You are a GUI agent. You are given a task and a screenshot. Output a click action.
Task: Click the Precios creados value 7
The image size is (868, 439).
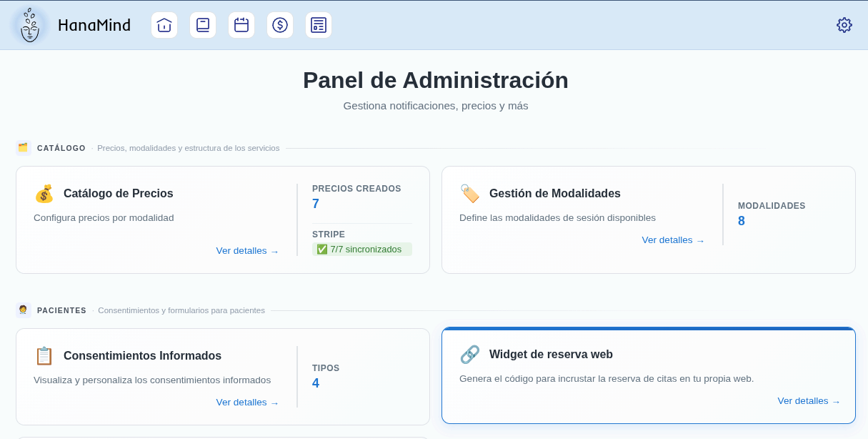point(316,204)
